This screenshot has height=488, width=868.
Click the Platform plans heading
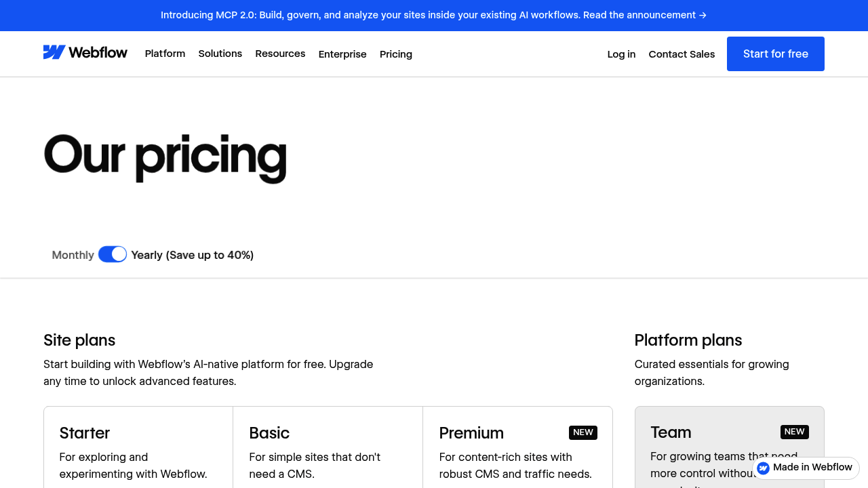point(688,340)
